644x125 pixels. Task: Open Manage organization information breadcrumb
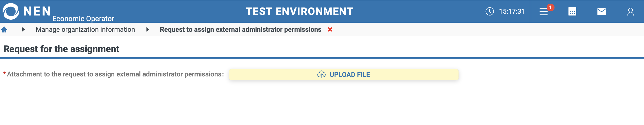tap(85, 29)
